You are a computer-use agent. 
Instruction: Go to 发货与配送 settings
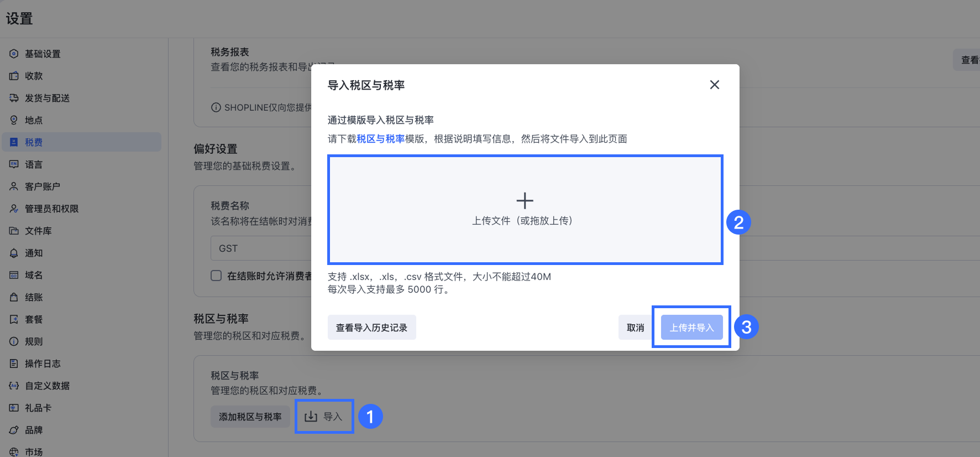click(82, 98)
